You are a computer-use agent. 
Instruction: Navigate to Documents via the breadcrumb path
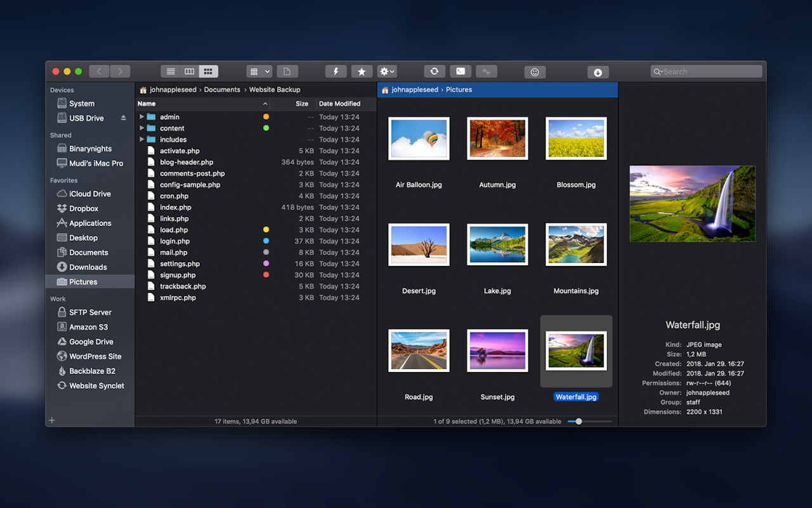222,90
